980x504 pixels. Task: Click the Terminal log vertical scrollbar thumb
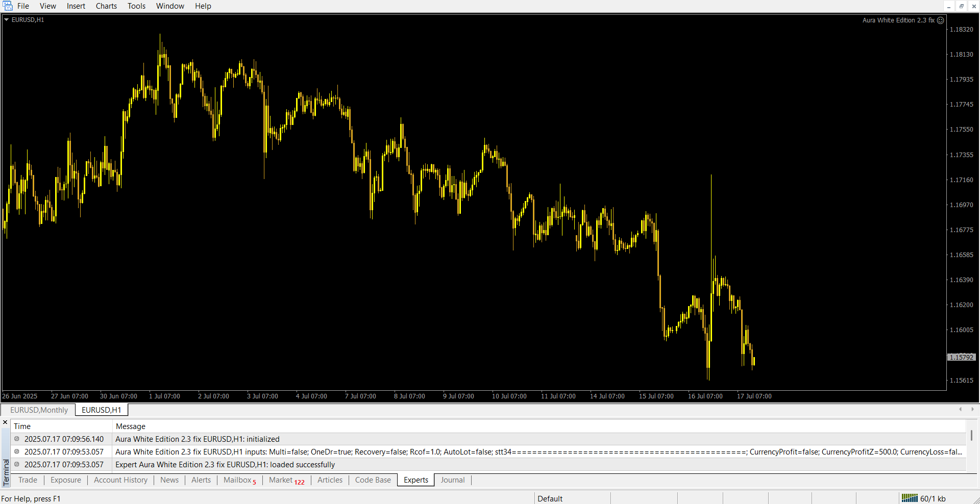[x=971, y=435]
